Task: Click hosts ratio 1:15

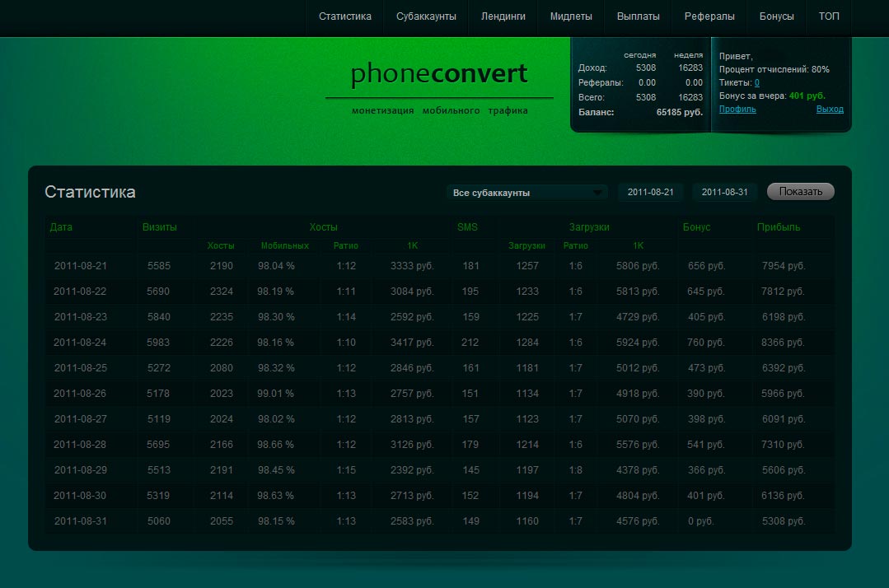Action: click(x=346, y=469)
